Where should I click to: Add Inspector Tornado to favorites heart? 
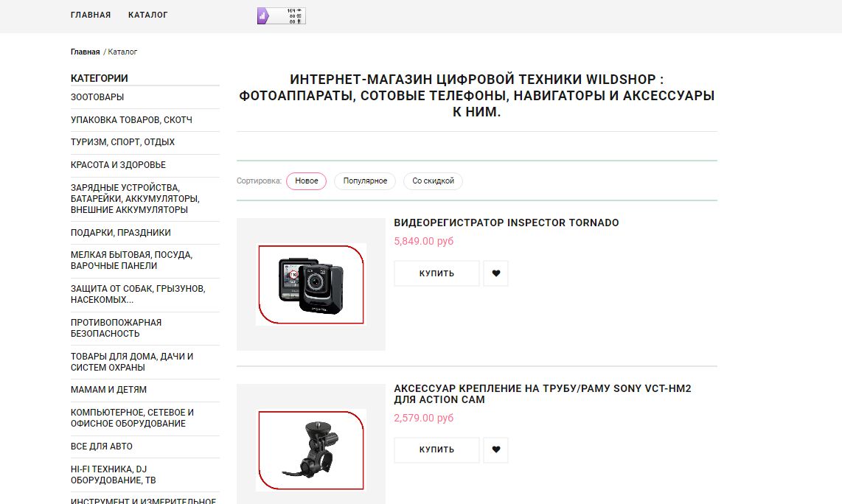pyautogui.click(x=495, y=274)
